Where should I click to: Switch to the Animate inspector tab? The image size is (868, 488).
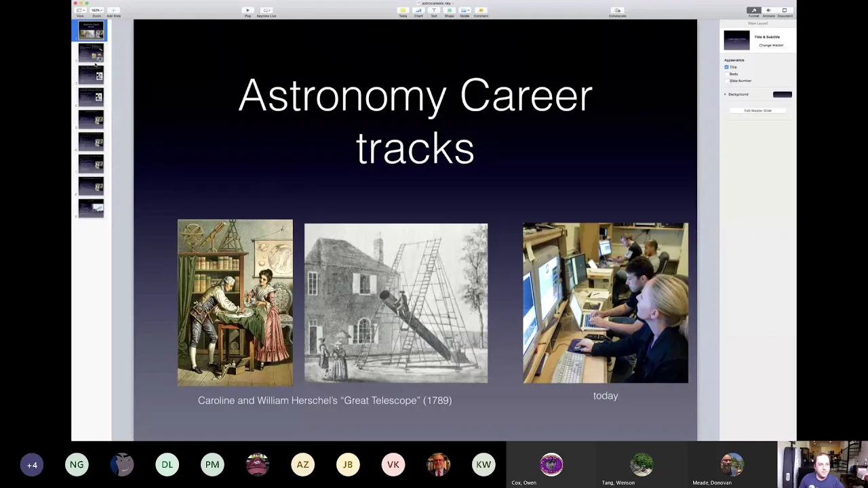[769, 12]
